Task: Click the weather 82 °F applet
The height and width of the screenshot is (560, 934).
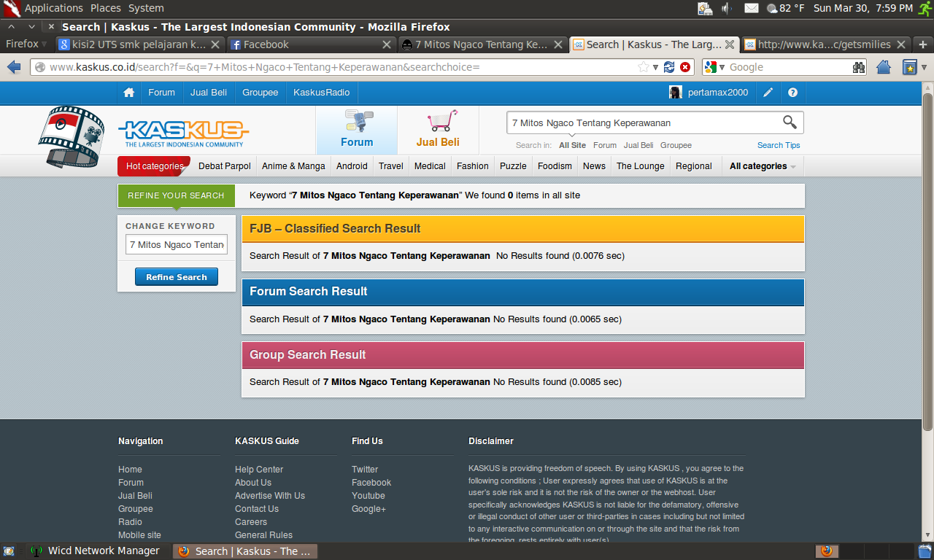Action: (786, 8)
